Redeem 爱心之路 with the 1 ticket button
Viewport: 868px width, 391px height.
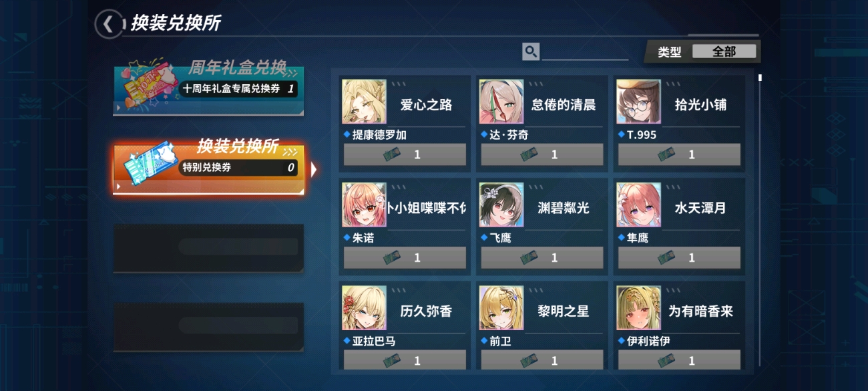pos(405,154)
